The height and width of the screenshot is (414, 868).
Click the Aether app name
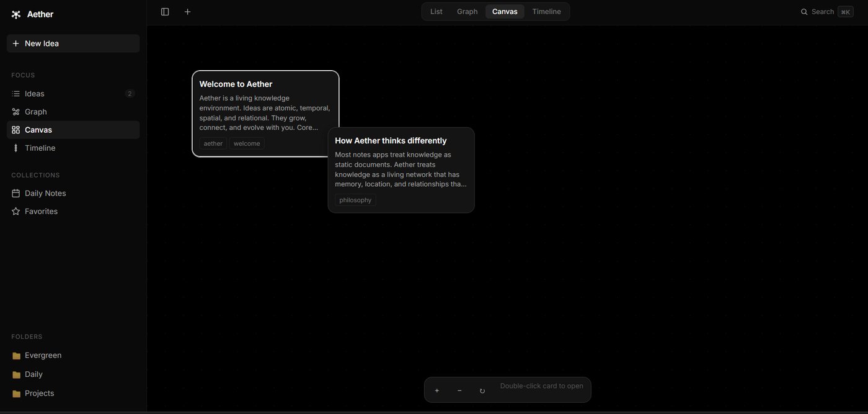[40, 14]
